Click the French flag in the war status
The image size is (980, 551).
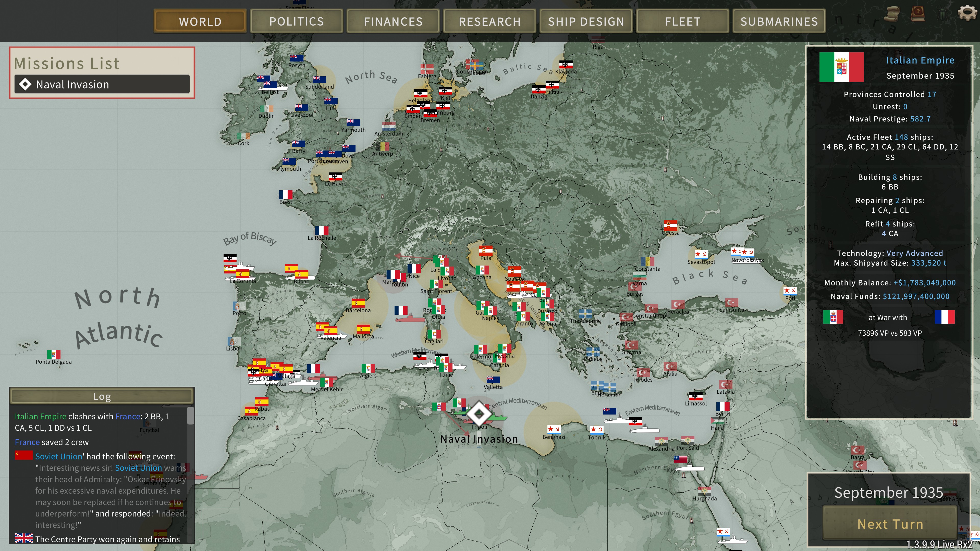point(944,317)
